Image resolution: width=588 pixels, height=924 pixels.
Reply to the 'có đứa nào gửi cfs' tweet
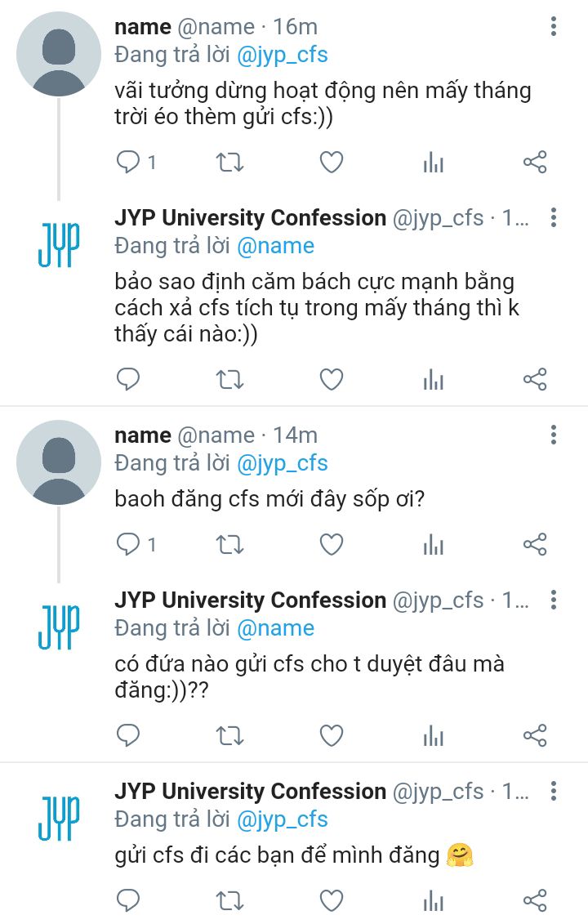(128, 736)
